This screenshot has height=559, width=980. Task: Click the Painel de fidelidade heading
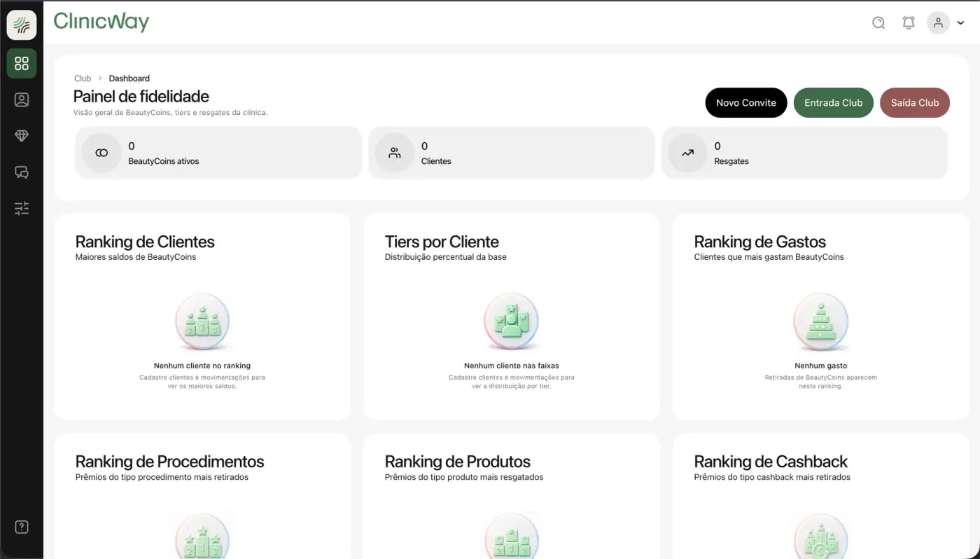pos(141,97)
